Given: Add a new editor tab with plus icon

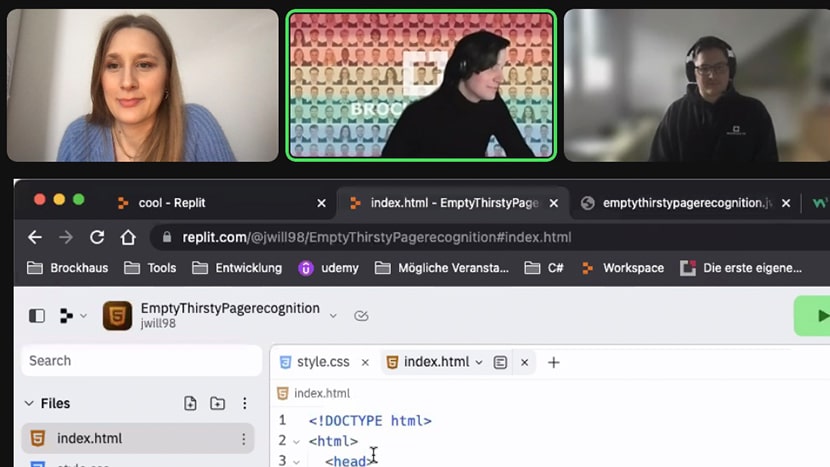Looking at the screenshot, I should tap(554, 362).
